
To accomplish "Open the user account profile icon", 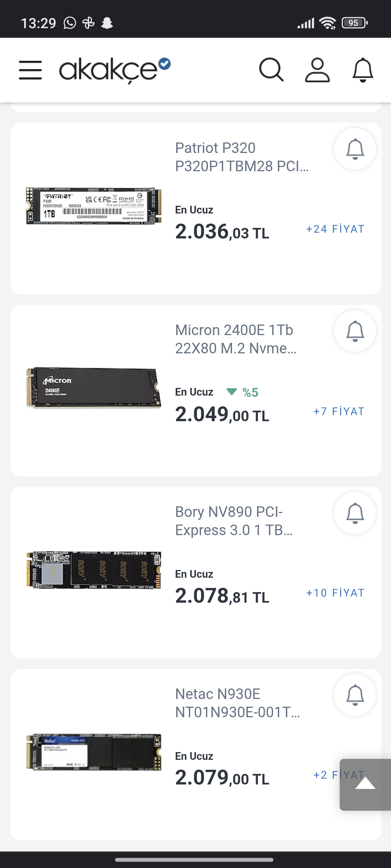I will pos(317,70).
